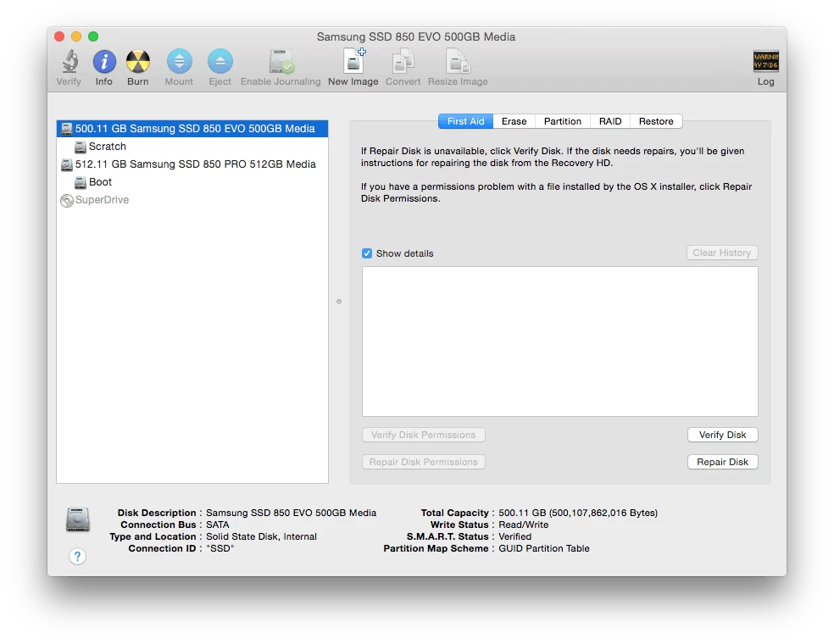Uncheck the Show details checkbox

(x=367, y=253)
